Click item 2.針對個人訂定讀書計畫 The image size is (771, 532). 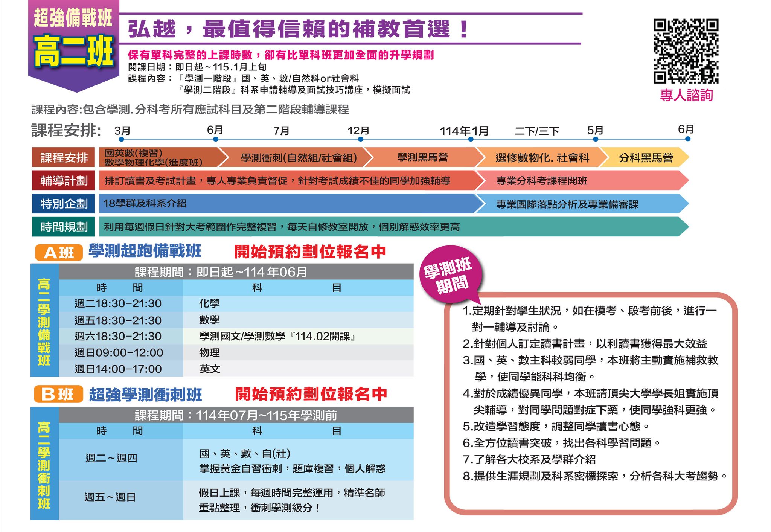click(585, 343)
